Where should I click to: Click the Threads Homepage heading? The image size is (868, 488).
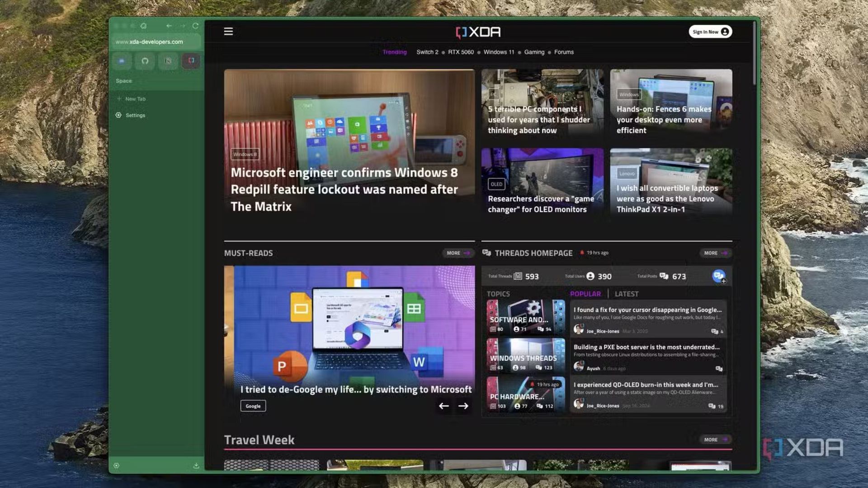pyautogui.click(x=533, y=253)
